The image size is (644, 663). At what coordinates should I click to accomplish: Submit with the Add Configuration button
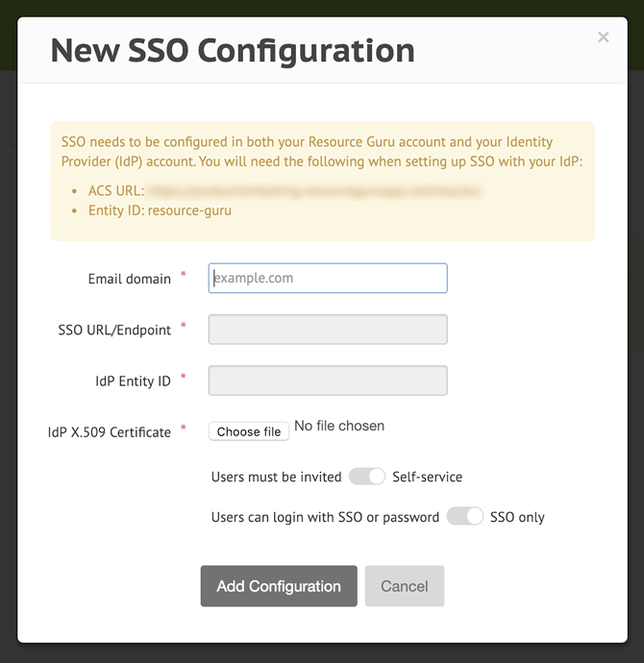pyautogui.click(x=279, y=586)
